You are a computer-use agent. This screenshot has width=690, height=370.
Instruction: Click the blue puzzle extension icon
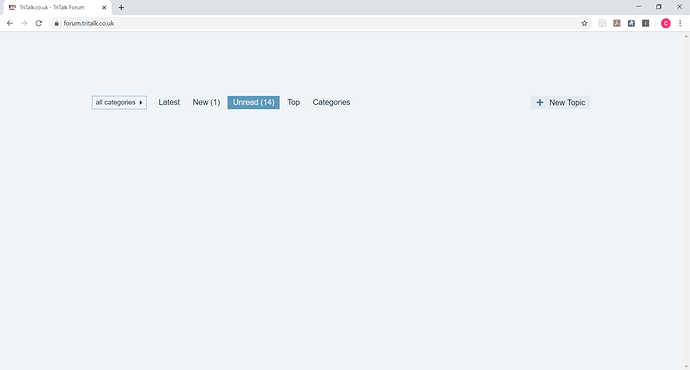[x=631, y=23]
